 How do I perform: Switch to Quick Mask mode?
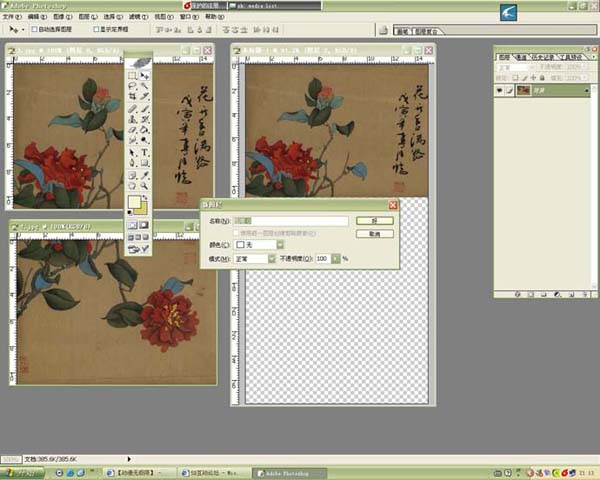click(x=144, y=225)
